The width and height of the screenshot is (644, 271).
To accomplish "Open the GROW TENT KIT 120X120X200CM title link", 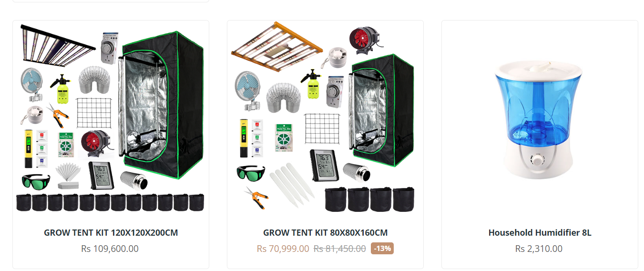I will [x=111, y=233].
